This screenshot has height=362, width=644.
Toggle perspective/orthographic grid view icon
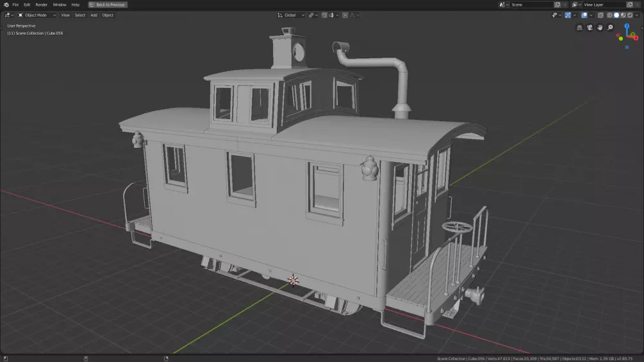(x=579, y=28)
